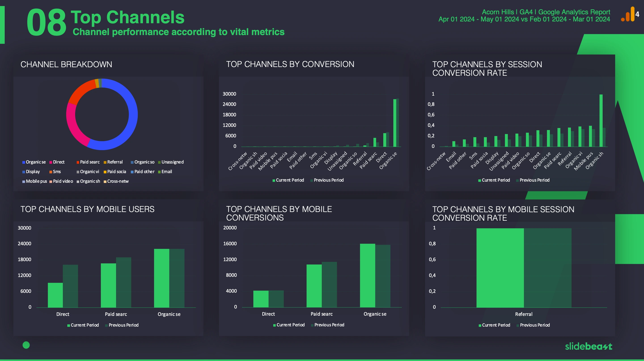
Task: Click the Mobile pus legend entry
Action: tap(34, 181)
